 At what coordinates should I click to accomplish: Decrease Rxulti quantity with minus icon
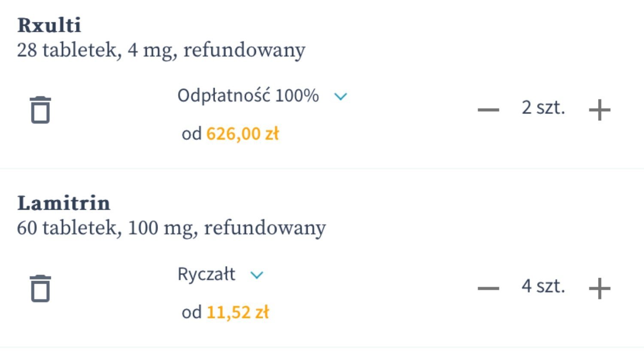click(x=489, y=110)
